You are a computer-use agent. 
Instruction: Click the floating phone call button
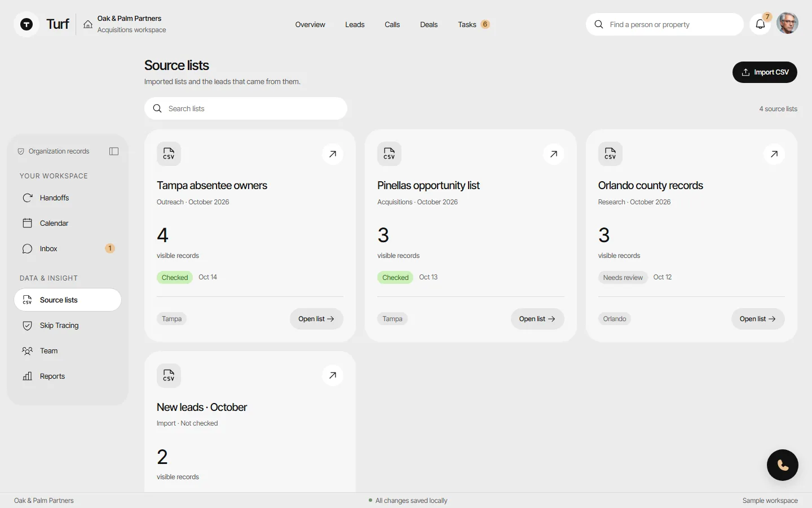783,465
